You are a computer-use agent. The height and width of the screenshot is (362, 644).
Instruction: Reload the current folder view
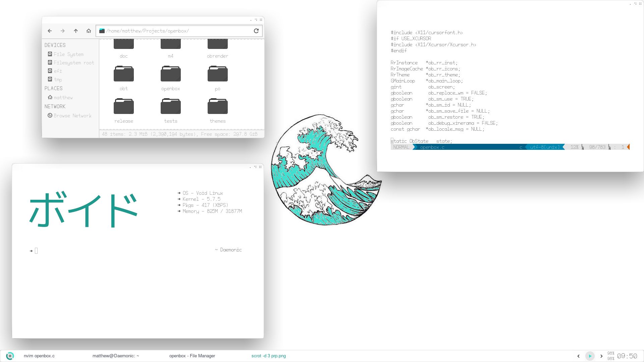(x=256, y=31)
